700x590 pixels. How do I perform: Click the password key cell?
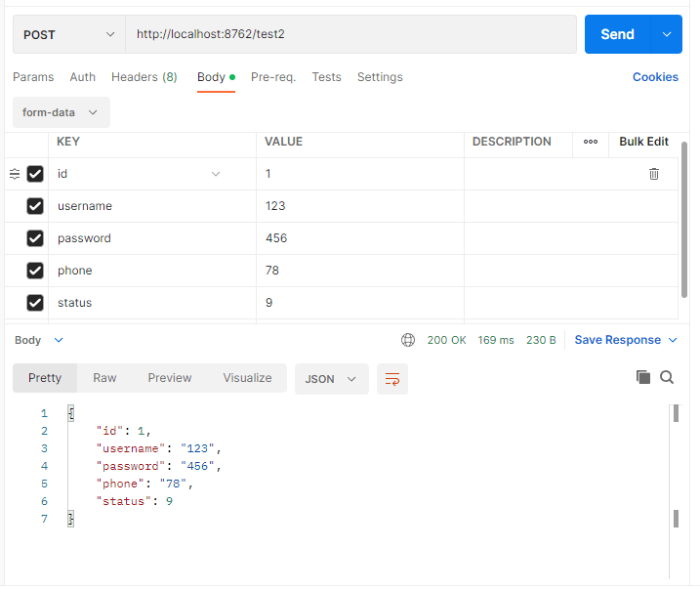click(152, 238)
